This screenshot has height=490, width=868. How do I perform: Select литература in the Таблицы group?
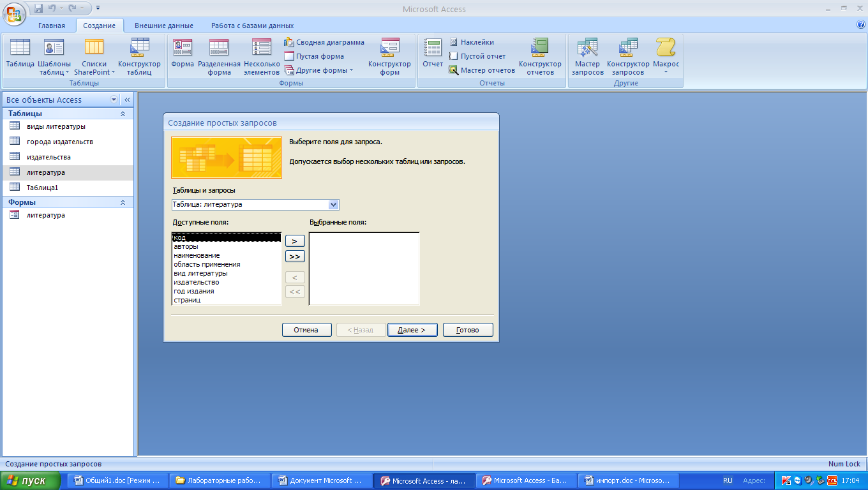click(68, 172)
